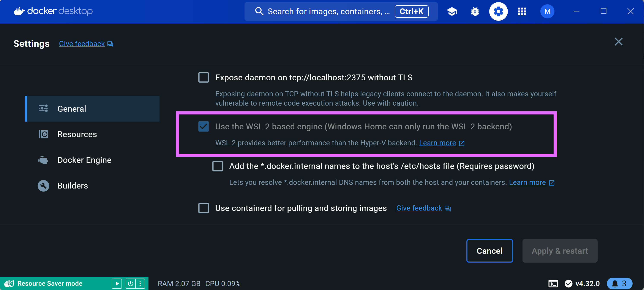This screenshot has height=290, width=644.
Task: Click Give feedback link next to containerd
Action: pos(419,208)
